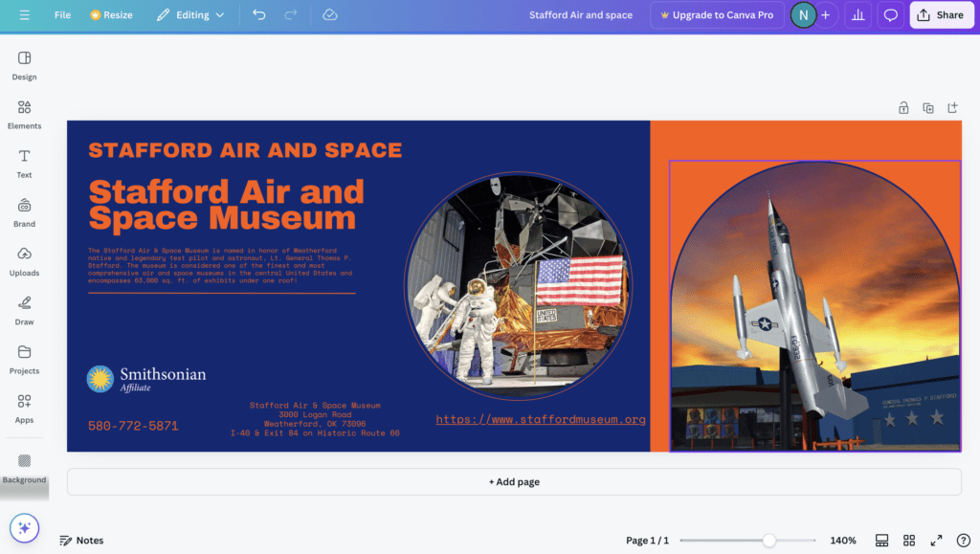
Task: Open the comments speech bubble
Action: tap(891, 15)
